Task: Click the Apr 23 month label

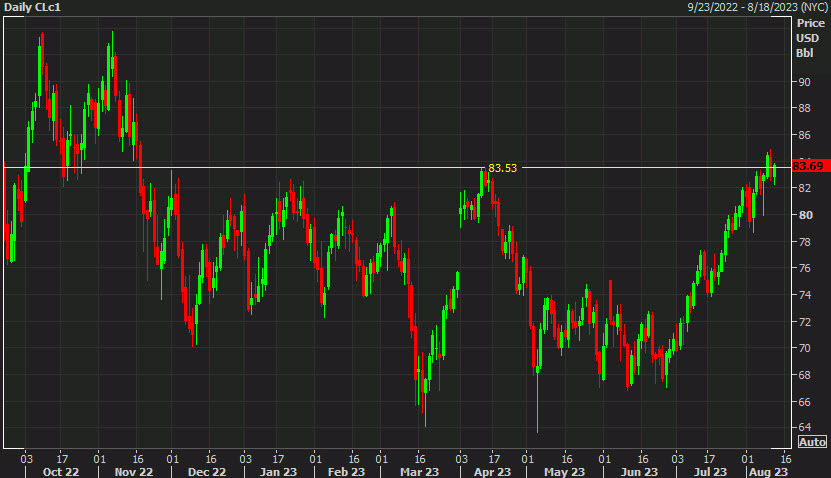Action: click(x=492, y=472)
